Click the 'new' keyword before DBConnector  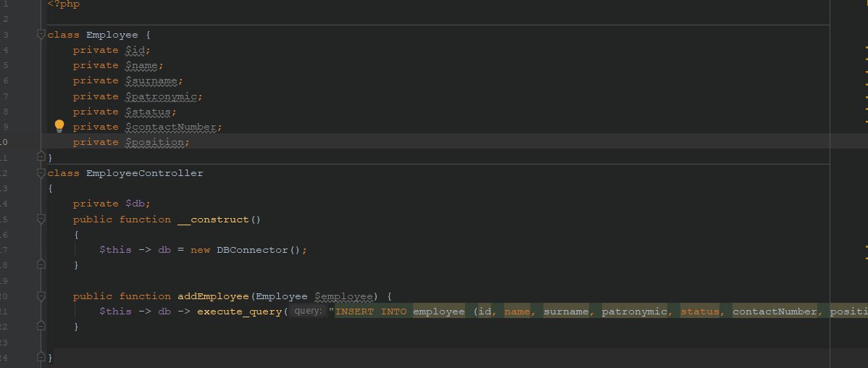point(201,250)
